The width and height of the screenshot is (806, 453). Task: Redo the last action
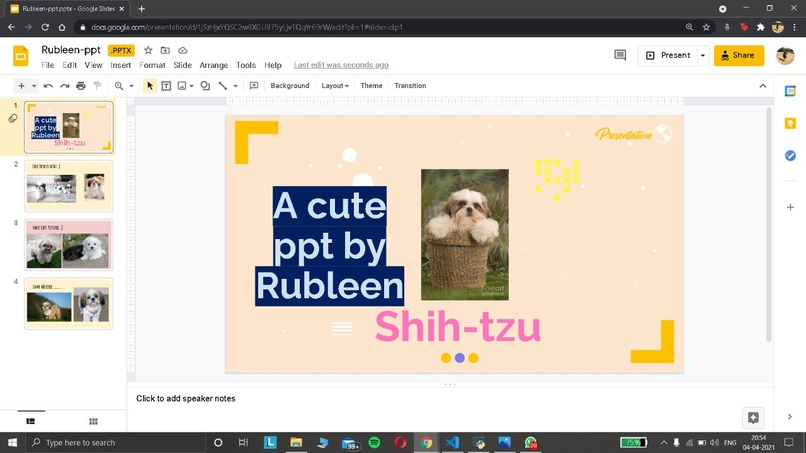pos(64,86)
